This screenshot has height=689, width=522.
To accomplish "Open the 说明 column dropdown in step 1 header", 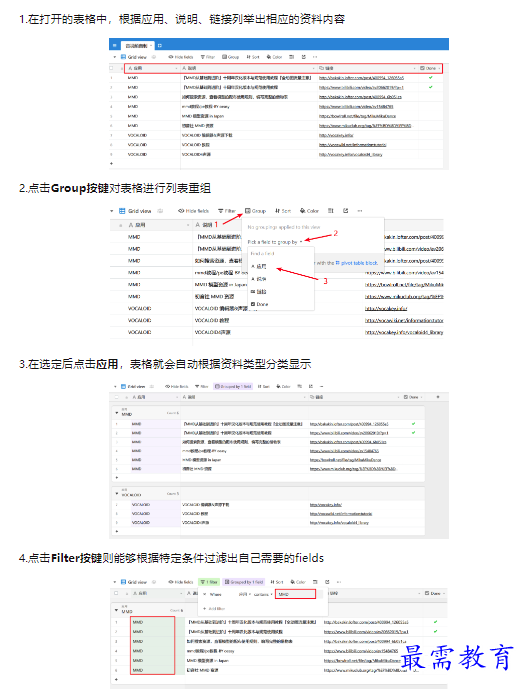I will pyautogui.click(x=314, y=69).
